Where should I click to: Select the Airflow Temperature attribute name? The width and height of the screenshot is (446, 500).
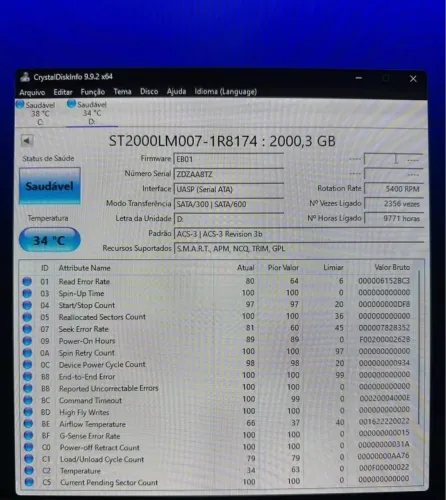coord(93,424)
